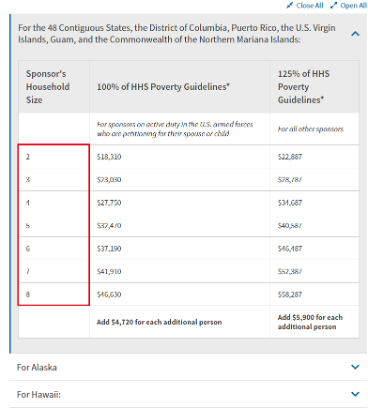
Task: Click Add $4,720 for each additional person text
Action: [x=159, y=322]
